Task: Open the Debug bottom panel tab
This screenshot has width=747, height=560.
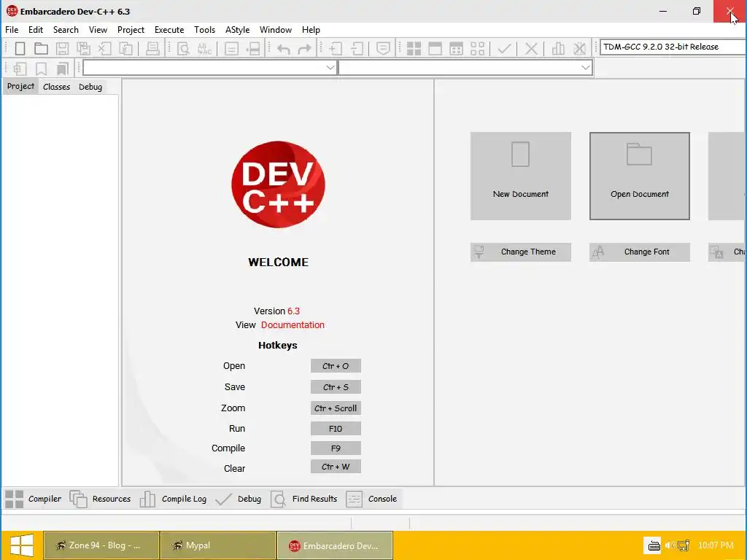Action: click(x=239, y=499)
